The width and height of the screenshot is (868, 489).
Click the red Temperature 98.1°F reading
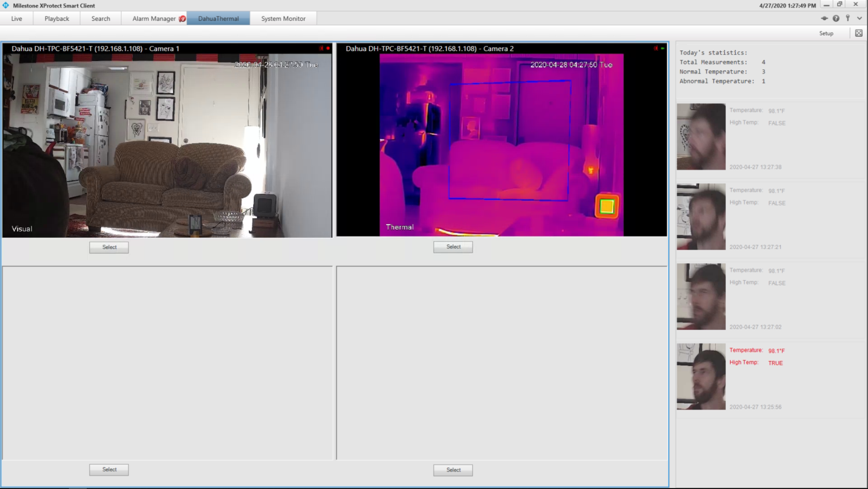777,351
